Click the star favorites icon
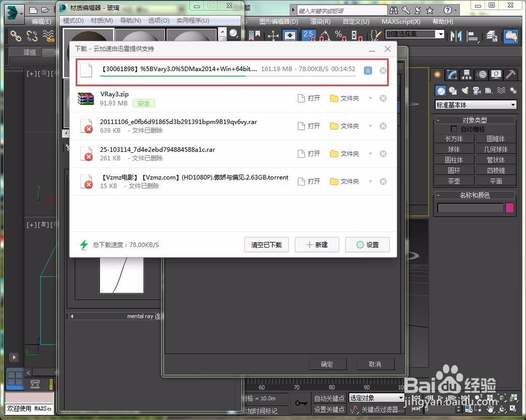Screen dimensions: 526x420 [x=430, y=11]
